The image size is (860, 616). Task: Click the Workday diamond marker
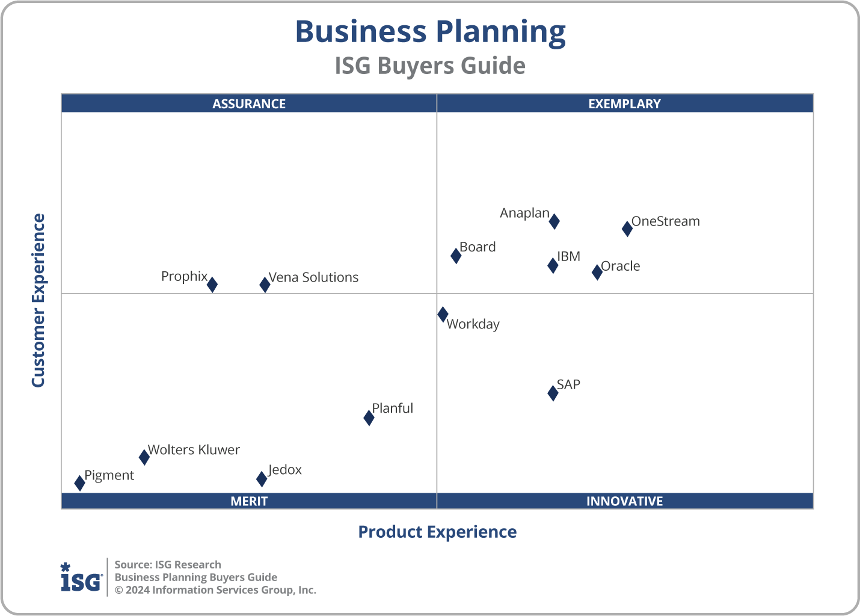pyautogui.click(x=443, y=314)
